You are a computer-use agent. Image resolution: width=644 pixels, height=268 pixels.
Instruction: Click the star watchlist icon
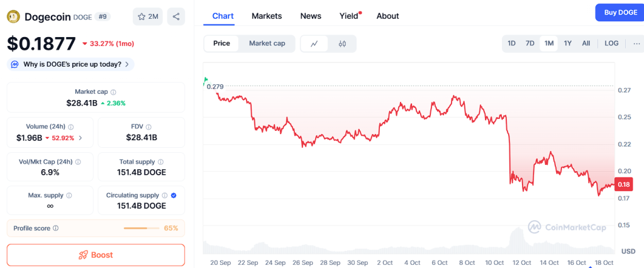[142, 16]
